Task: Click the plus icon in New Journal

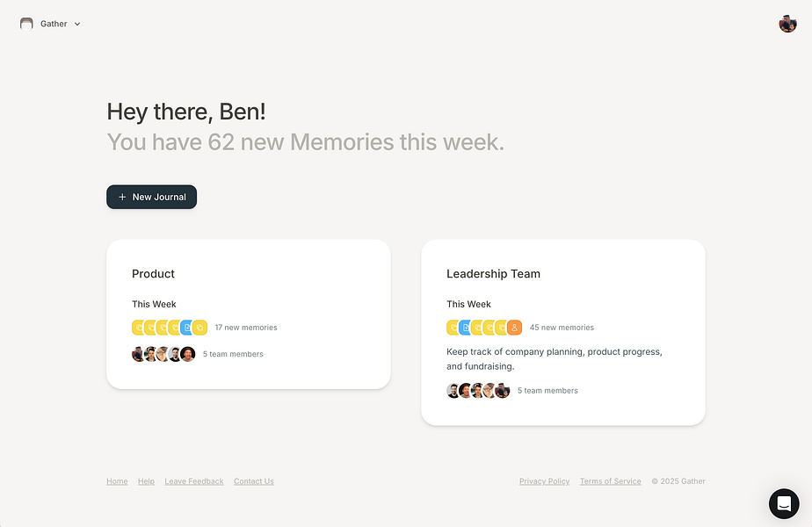Action: point(122,198)
